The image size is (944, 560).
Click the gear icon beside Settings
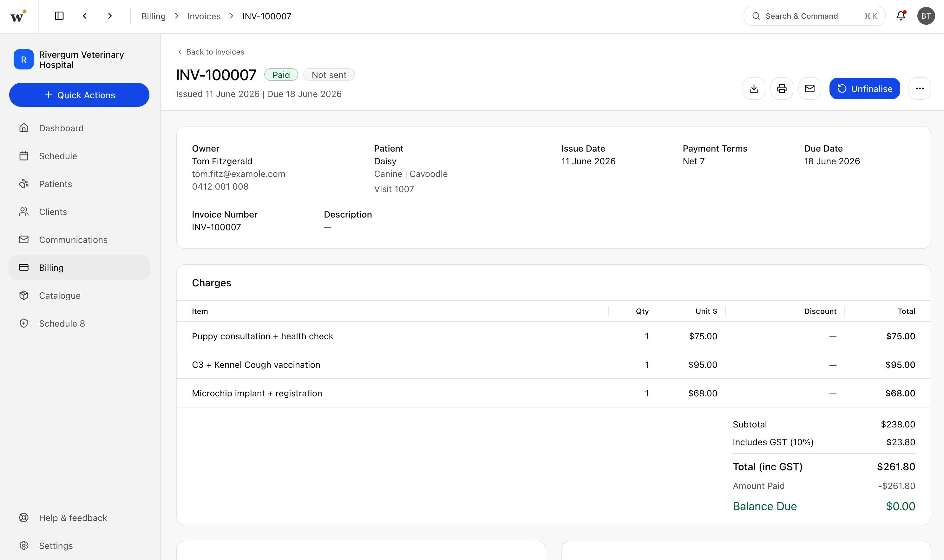tap(24, 546)
